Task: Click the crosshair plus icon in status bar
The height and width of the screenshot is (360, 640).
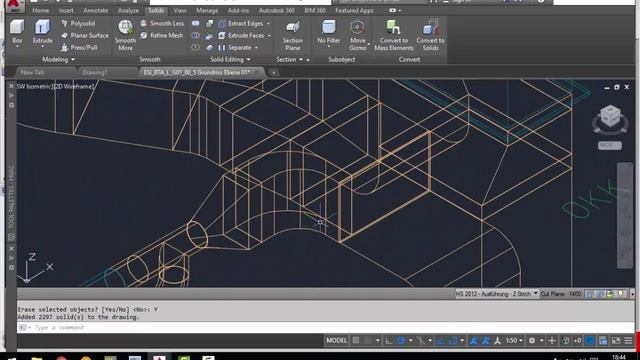Action: (552, 340)
